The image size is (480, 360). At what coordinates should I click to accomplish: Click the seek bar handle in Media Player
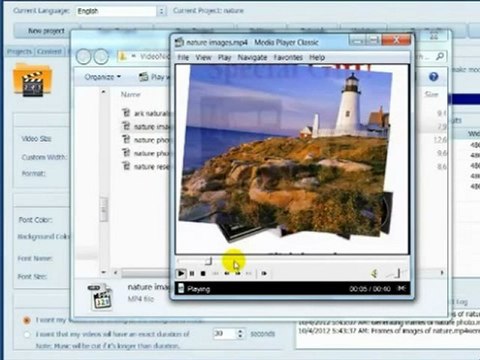click(x=208, y=261)
